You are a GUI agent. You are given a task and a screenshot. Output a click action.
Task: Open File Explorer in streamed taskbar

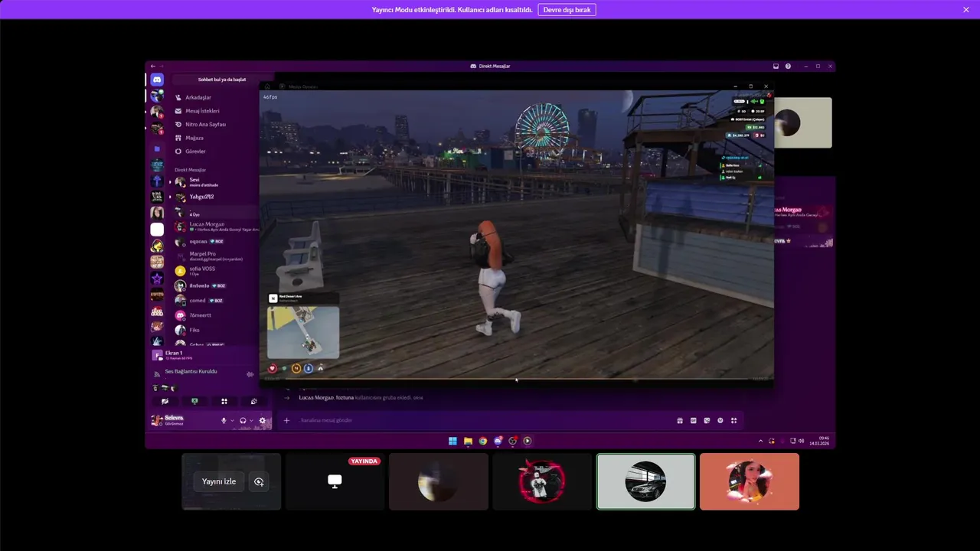pyautogui.click(x=468, y=441)
